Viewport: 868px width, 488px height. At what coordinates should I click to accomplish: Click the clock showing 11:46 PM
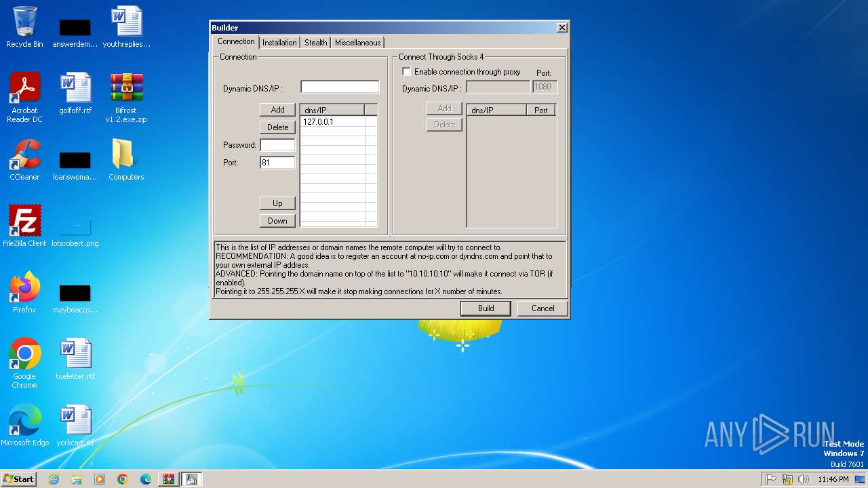pyautogui.click(x=833, y=479)
